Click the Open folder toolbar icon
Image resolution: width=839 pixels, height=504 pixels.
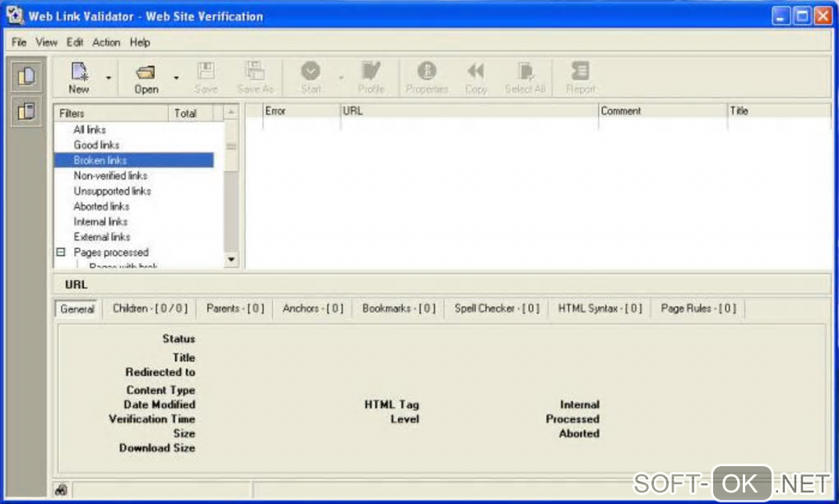pos(146,73)
